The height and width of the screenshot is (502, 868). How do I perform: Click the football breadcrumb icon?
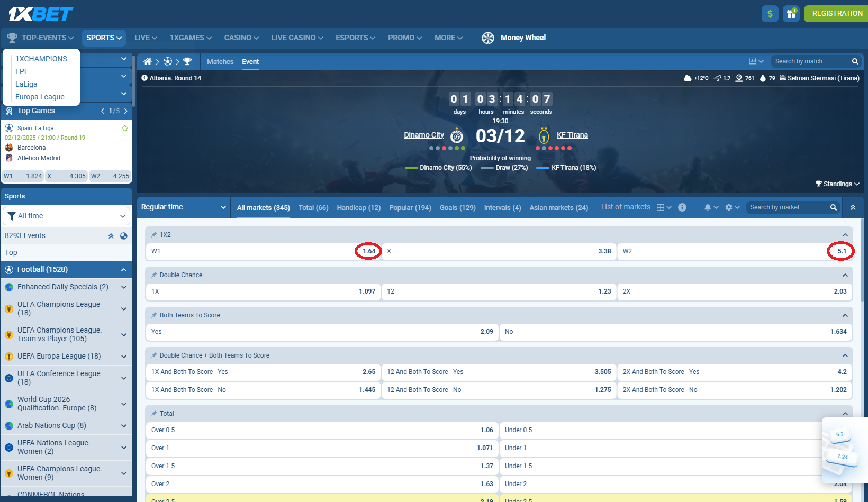(x=168, y=62)
